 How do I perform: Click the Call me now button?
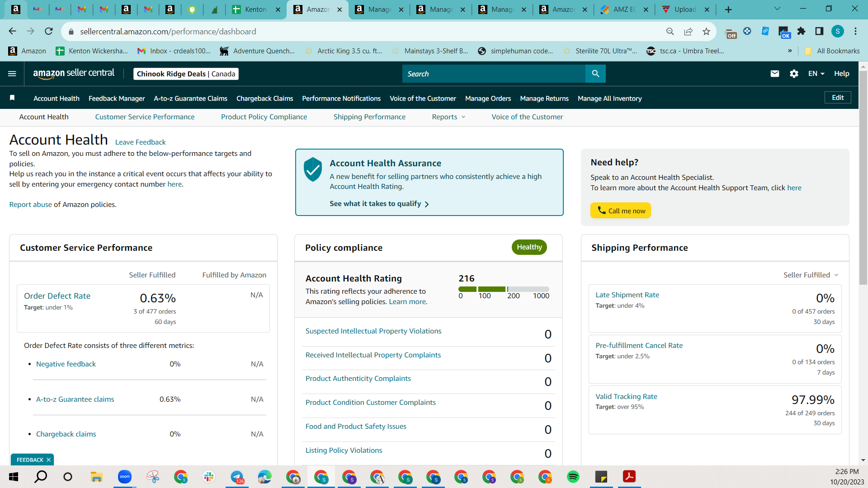(x=620, y=211)
